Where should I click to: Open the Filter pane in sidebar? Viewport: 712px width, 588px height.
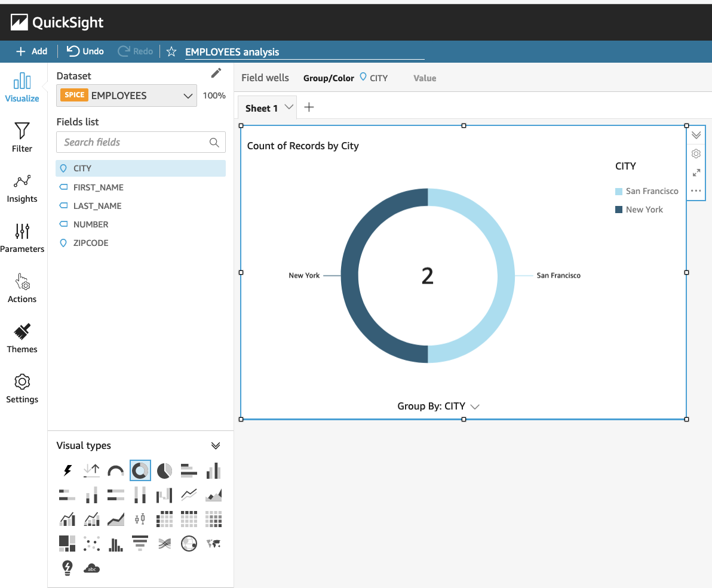pos(22,137)
